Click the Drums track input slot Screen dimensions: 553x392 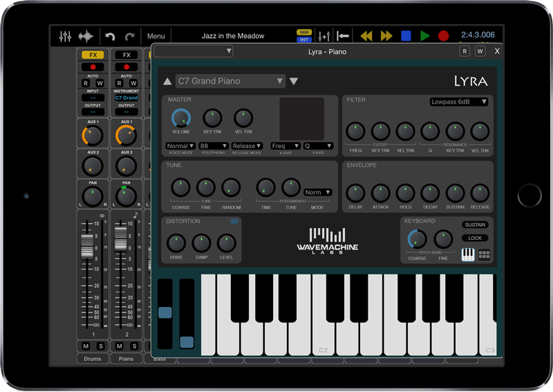[93, 97]
